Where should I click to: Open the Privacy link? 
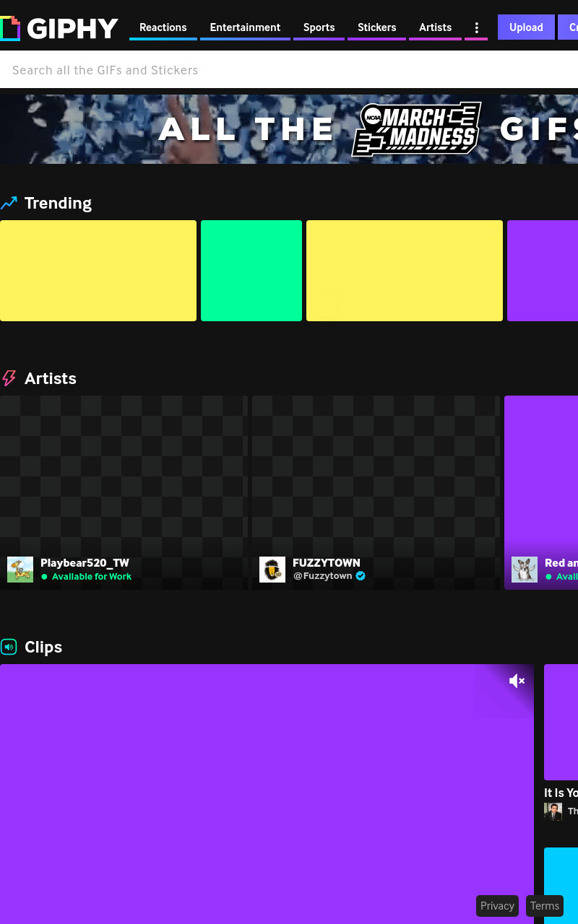tap(497, 906)
